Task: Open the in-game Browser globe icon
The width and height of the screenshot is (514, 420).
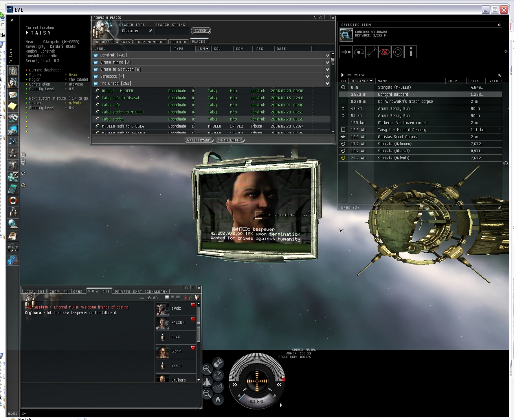Action: coord(13,224)
